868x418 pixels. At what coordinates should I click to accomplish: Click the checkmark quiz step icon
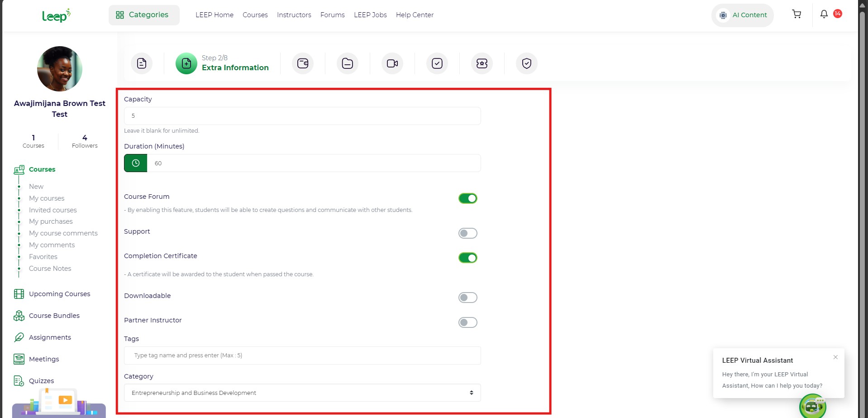click(x=437, y=63)
